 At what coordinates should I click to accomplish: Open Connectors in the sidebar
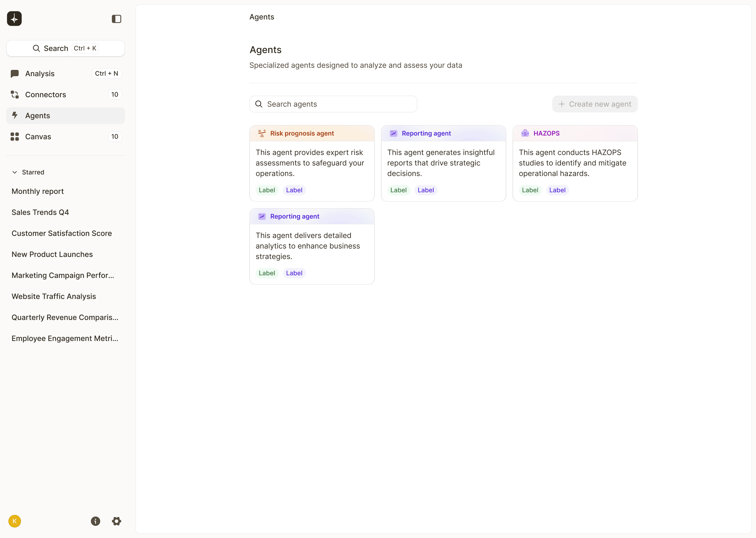tap(66, 94)
